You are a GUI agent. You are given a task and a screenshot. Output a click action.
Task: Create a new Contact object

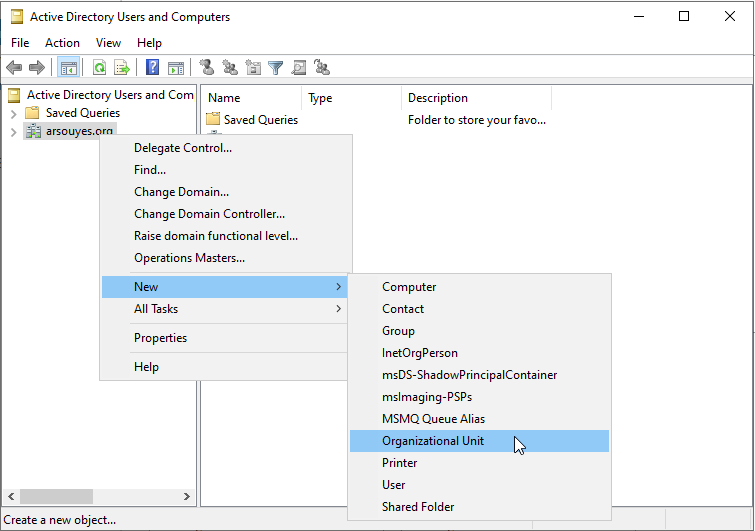click(x=479, y=309)
